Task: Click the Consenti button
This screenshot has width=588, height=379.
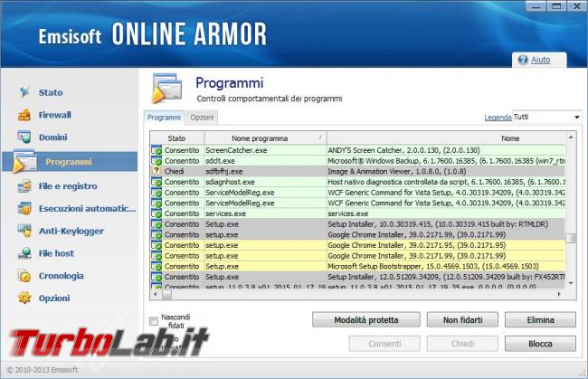Action: point(384,344)
